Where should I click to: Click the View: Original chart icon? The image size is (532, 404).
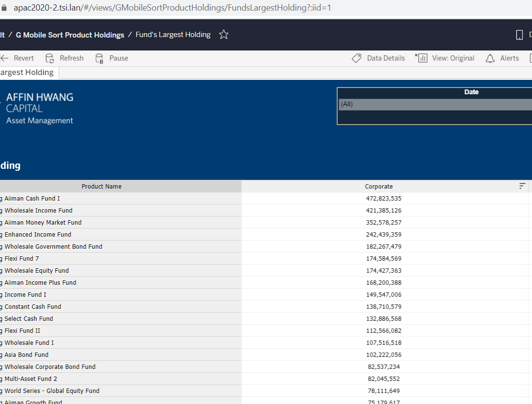click(x=422, y=58)
